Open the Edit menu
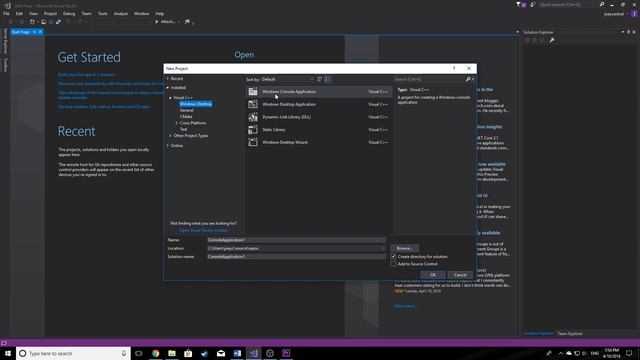The width and height of the screenshot is (640, 360). point(19,13)
